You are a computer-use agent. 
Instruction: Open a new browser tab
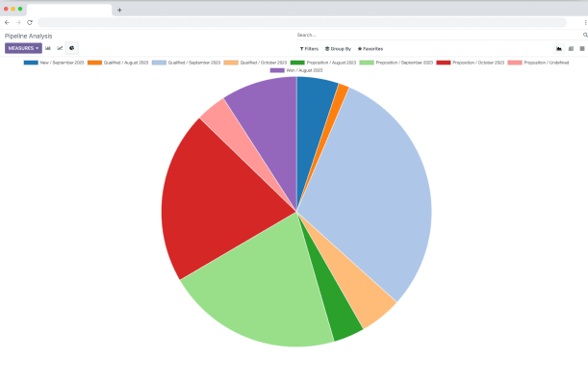(x=119, y=10)
